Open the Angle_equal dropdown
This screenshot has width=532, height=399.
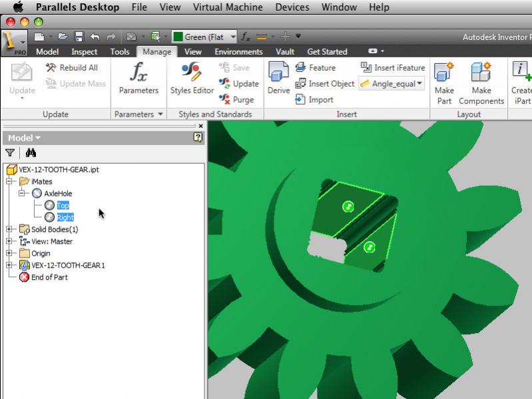pyautogui.click(x=420, y=83)
